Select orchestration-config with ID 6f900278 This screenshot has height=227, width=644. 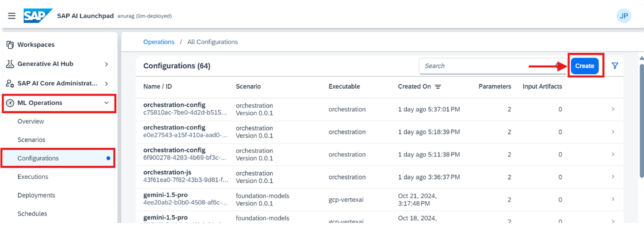click(174, 150)
